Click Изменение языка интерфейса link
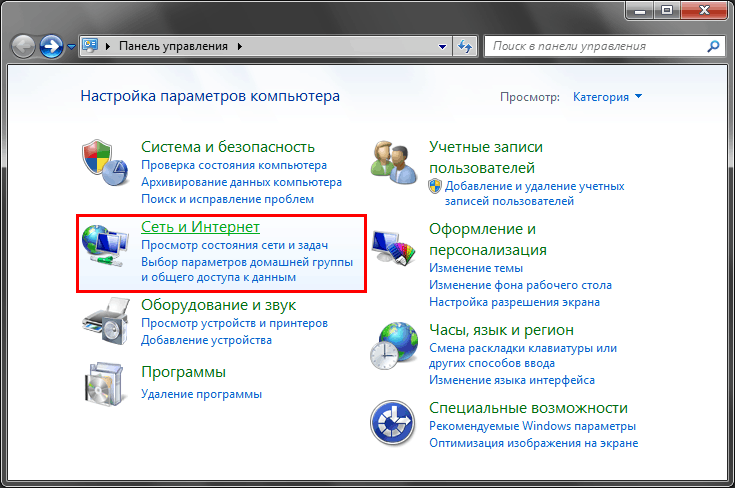735x488 pixels. 511,380
